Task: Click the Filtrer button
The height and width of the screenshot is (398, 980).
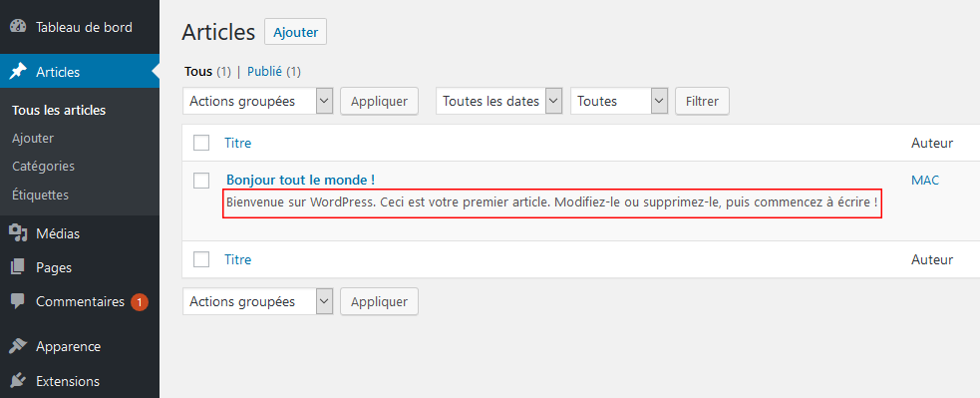Action: click(x=702, y=101)
